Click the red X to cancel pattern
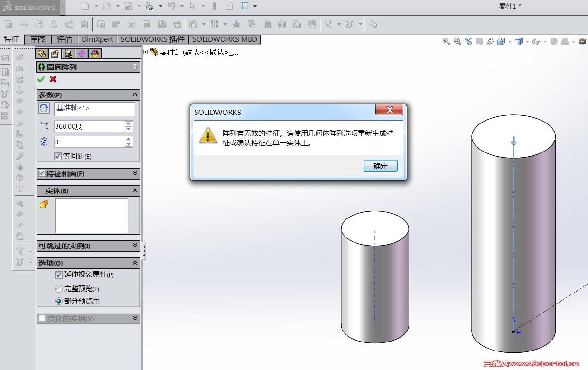Image resolution: width=588 pixels, height=370 pixels. [x=53, y=79]
